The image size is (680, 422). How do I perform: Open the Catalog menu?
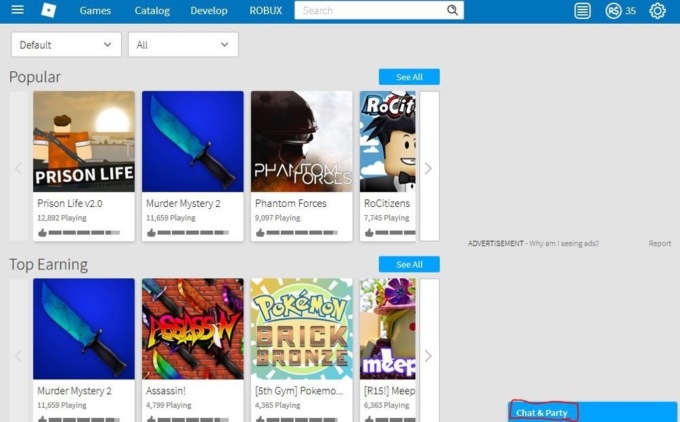152,11
